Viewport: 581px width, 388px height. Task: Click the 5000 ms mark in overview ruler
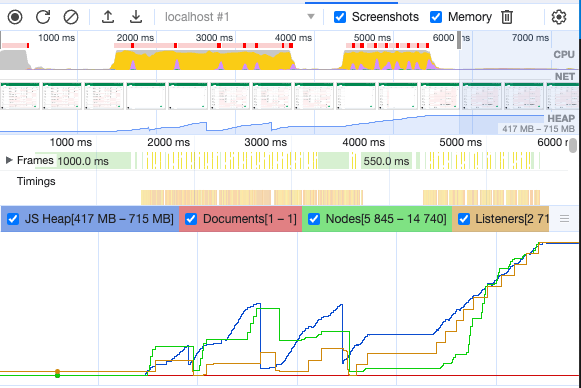pyautogui.click(x=372, y=38)
